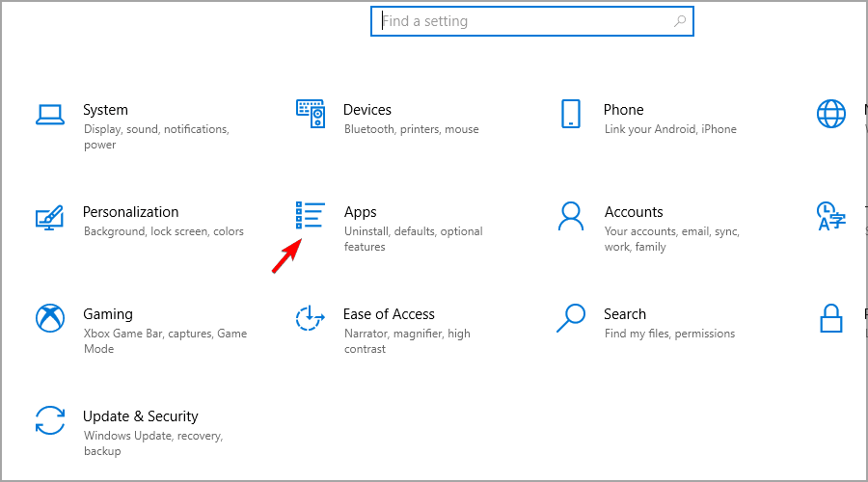
Task: Click the System laptop icon
Action: click(x=50, y=115)
